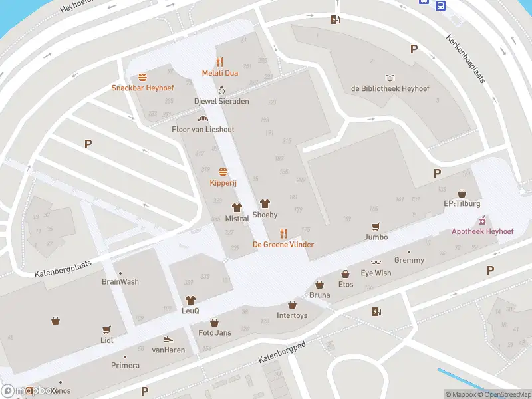This screenshot has height=399, width=532.
Task: Click the Lidl shopping cart icon
Action: (106, 329)
